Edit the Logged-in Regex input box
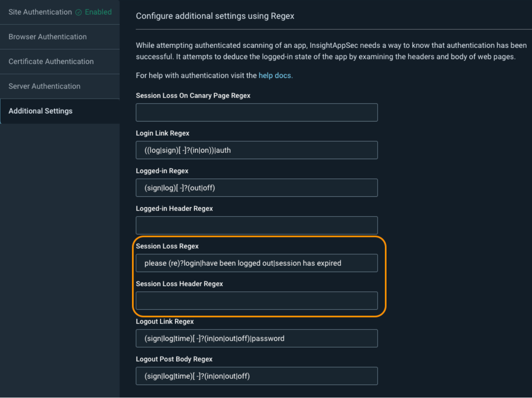 (x=257, y=188)
